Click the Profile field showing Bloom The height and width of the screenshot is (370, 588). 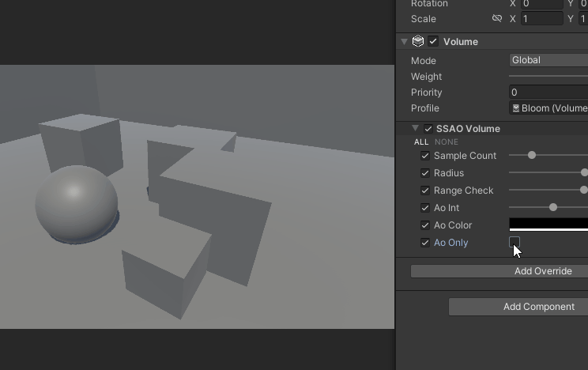(x=548, y=108)
